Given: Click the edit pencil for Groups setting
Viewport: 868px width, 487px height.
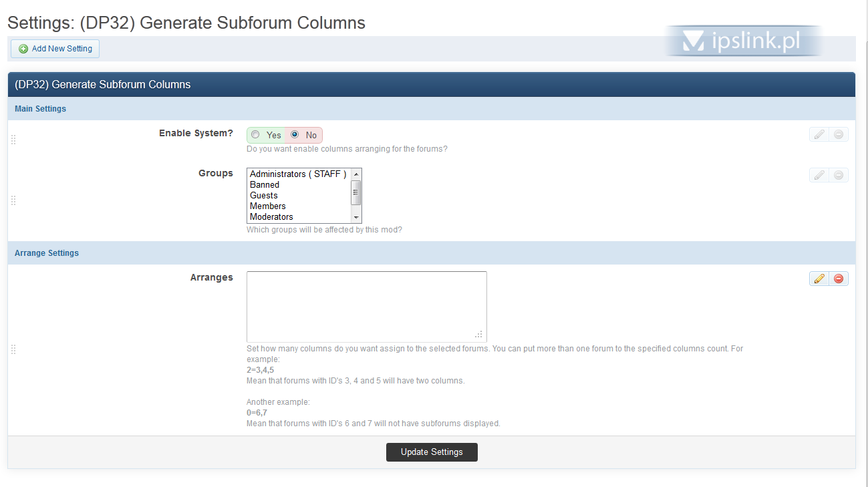Looking at the screenshot, I should (819, 175).
